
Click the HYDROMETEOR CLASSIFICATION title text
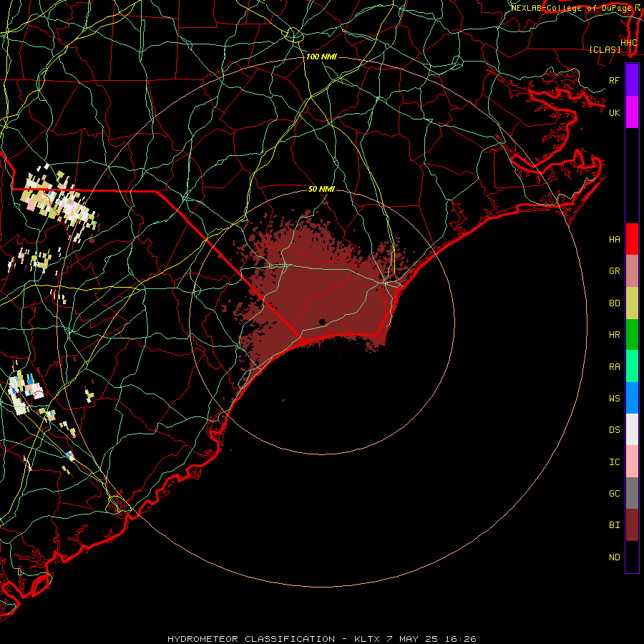tap(251, 639)
